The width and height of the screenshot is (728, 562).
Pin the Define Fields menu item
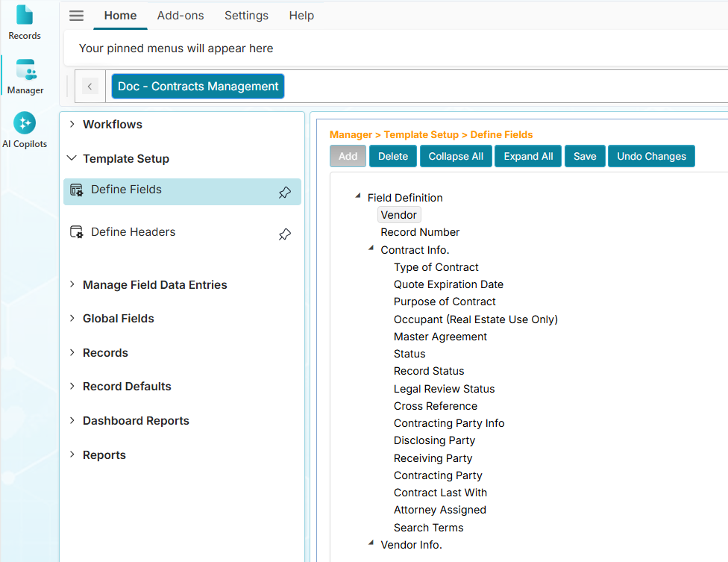tap(284, 192)
